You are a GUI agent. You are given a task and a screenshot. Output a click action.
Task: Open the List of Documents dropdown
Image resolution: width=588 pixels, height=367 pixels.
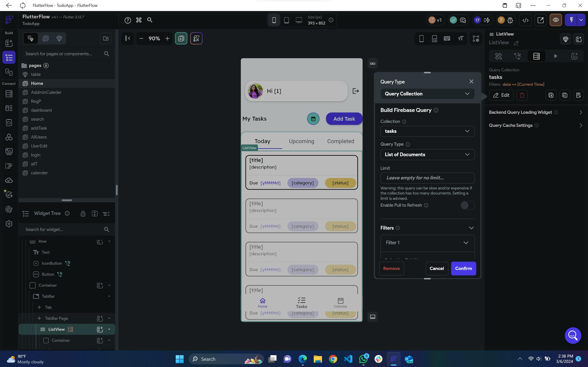427,155
